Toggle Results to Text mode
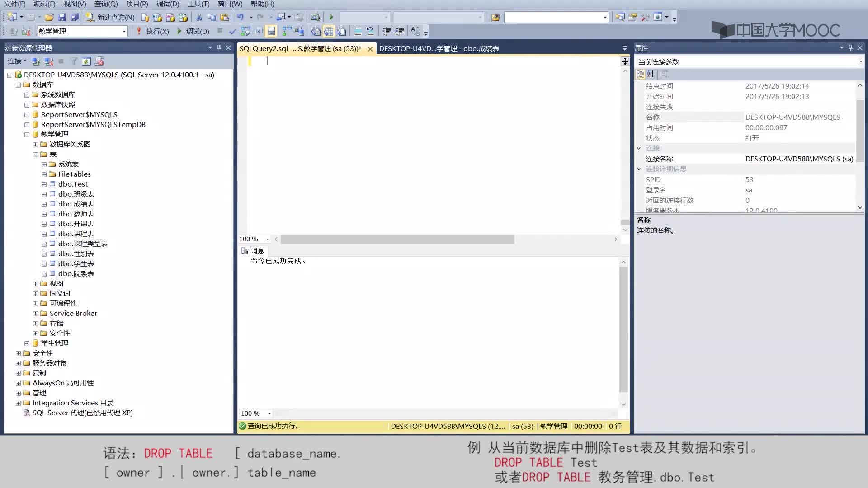This screenshot has height=488, width=868. point(316,31)
